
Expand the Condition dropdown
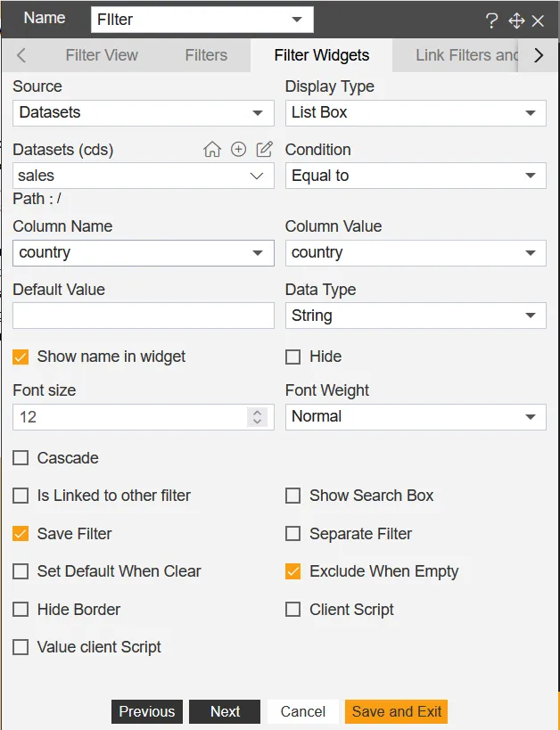click(416, 176)
